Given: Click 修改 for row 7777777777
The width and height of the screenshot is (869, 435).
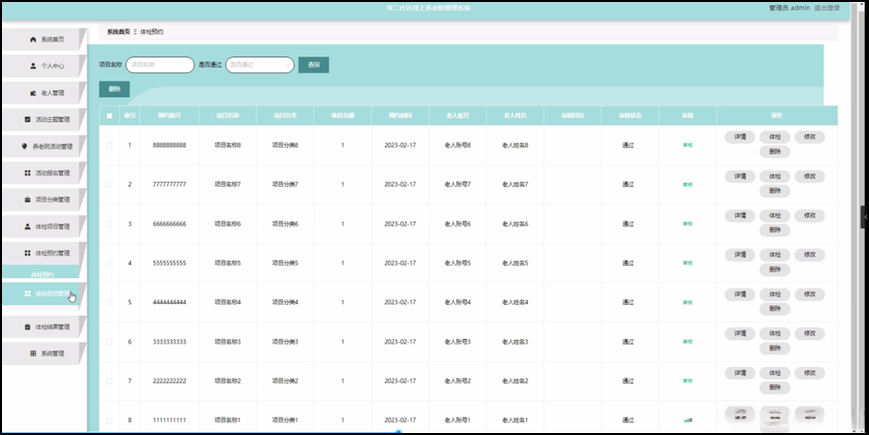Looking at the screenshot, I should 810,176.
